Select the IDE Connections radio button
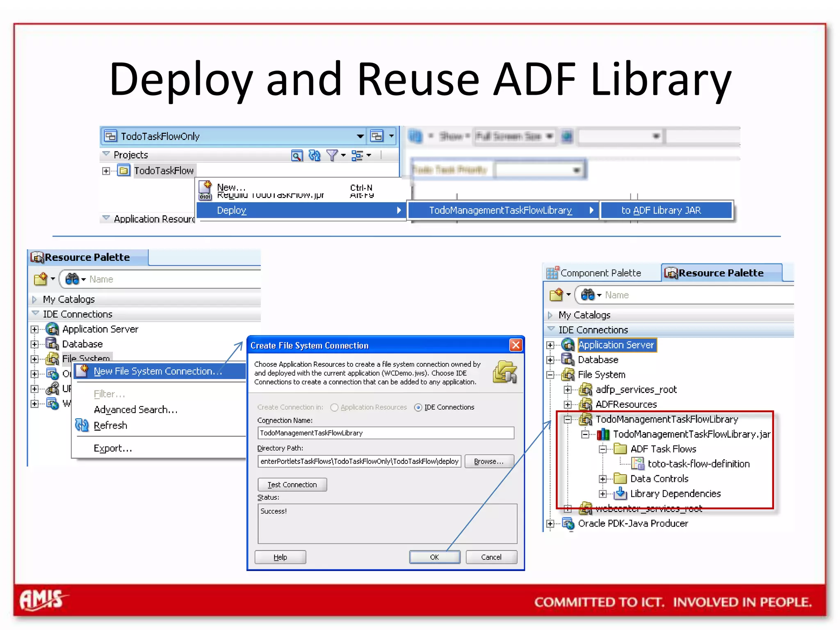This screenshot has width=840, height=630. pyautogui.click(x=418, y=407)
